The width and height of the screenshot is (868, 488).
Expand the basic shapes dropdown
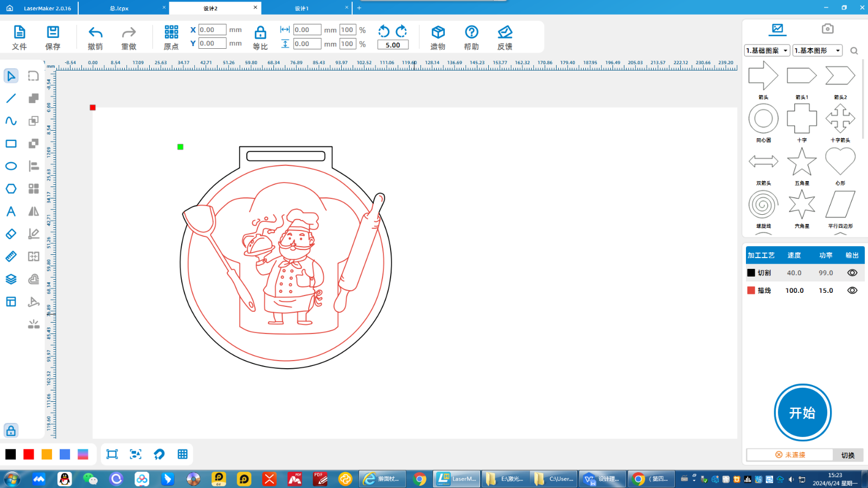click(817, 50)
